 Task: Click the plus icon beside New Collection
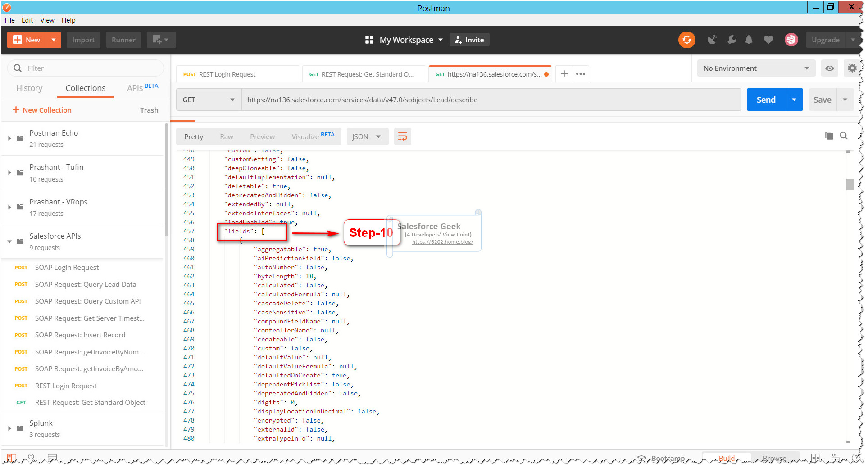16,110
